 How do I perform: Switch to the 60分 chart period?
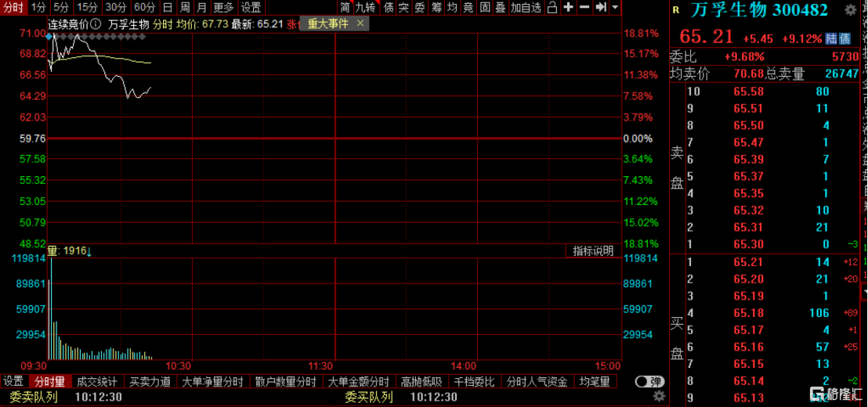point(145,7)
